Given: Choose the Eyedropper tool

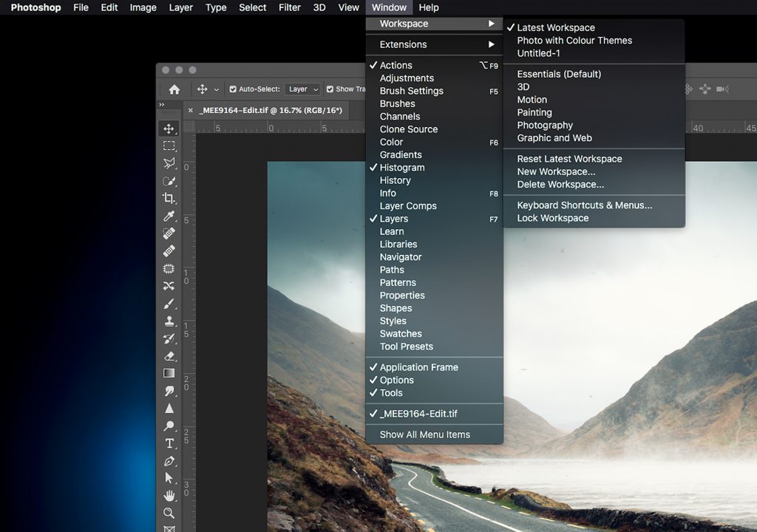Looking at the screenshot, I should [x=169, y=216].
